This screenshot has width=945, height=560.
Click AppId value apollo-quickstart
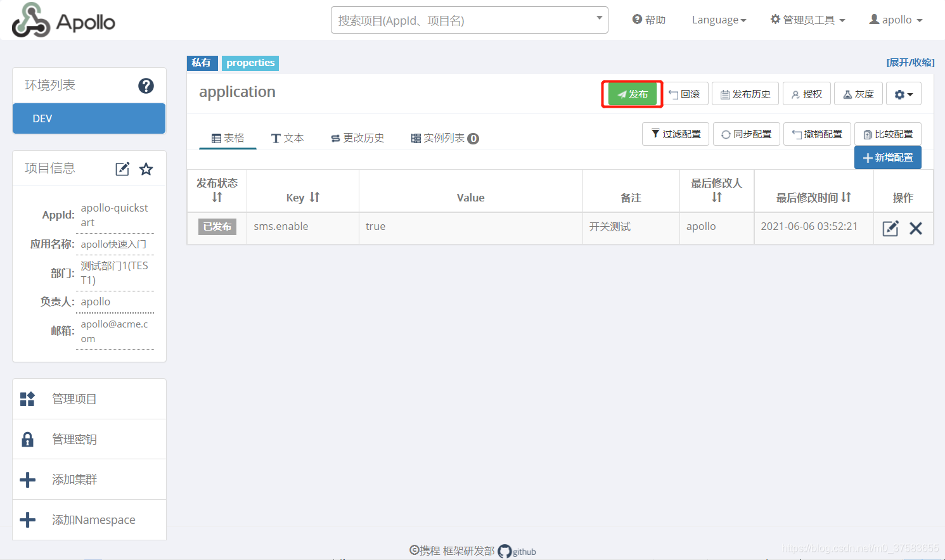115,215
